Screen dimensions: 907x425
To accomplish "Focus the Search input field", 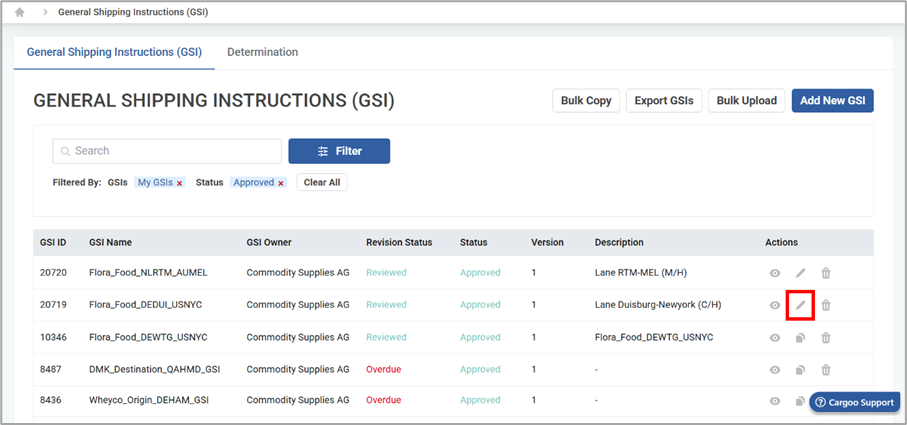I will tap(167, 151).
